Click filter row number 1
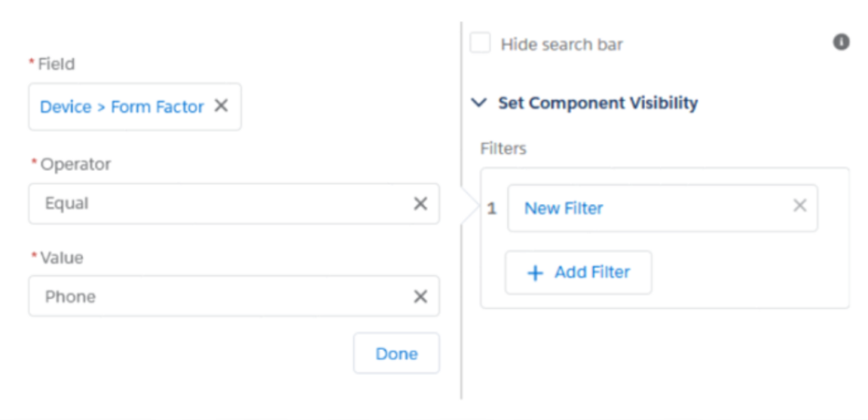This screenshot has width=868, height=420. 492,208
